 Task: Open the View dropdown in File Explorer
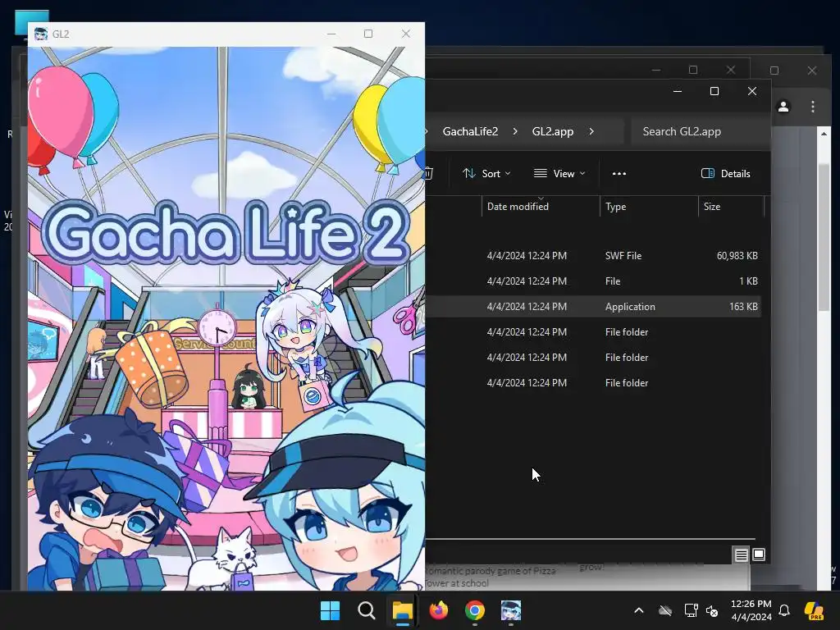point(559,174)
